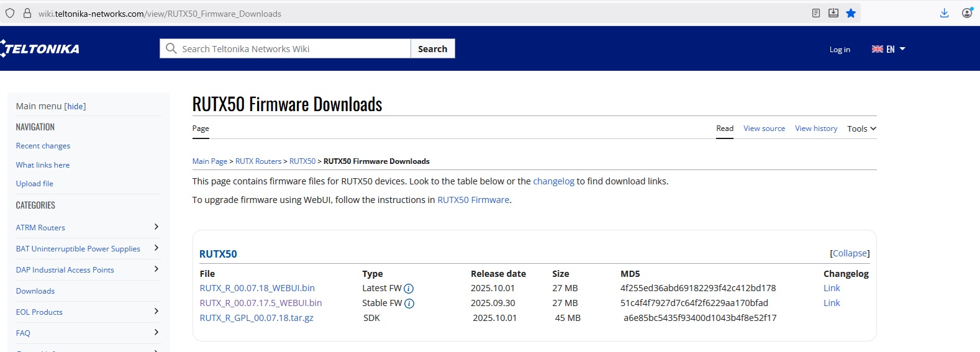This screenshot has height=352, width=980.
Task: Expand the Tools dropdown menu
Action: coord(861,129)
